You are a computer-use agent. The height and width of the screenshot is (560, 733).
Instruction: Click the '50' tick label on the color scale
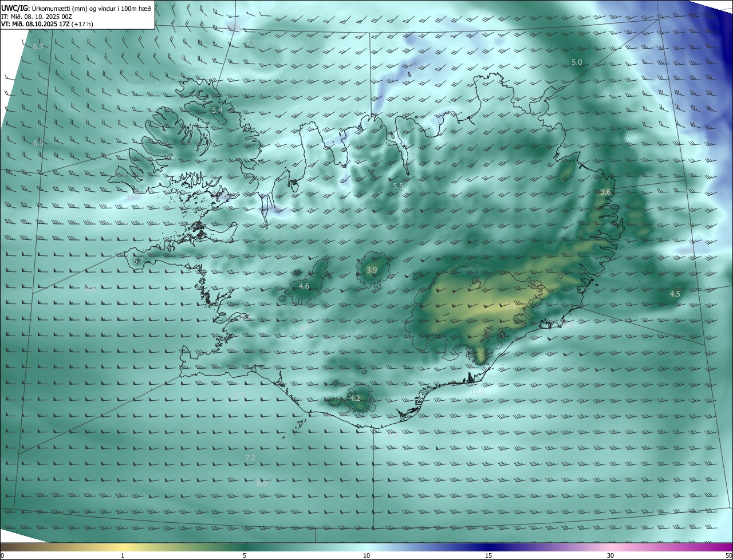[728, 555]
